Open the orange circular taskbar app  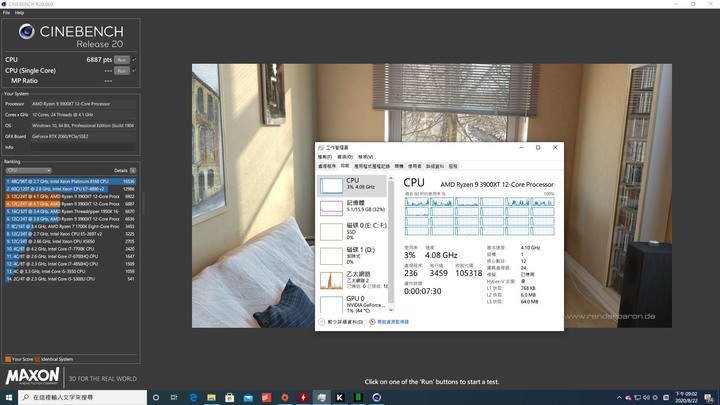click(x=285, y=397)
